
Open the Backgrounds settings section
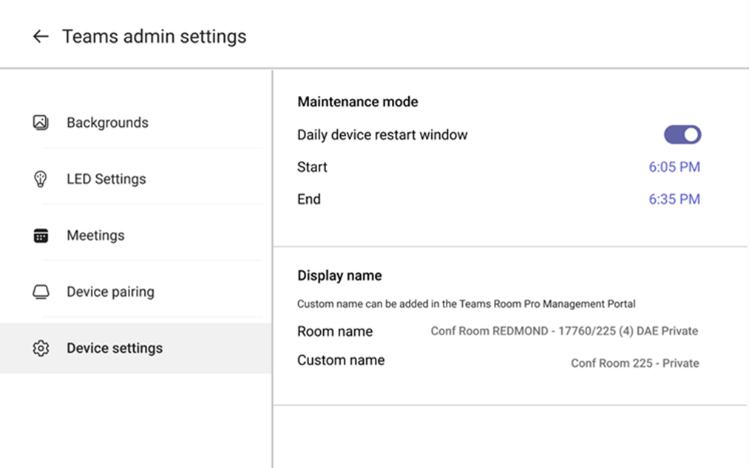point(107,123)
